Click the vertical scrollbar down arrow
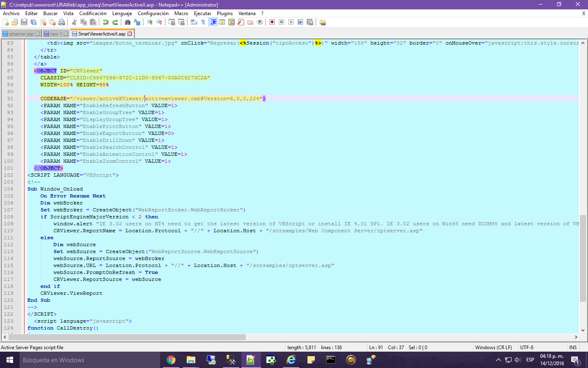The width and height of the screenshot is (588, 368). (583, 330)
